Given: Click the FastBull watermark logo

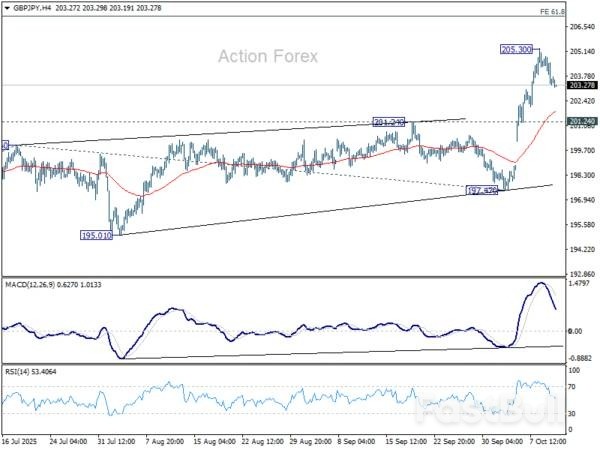Looking at the screenshot, I should coord(512,407).
